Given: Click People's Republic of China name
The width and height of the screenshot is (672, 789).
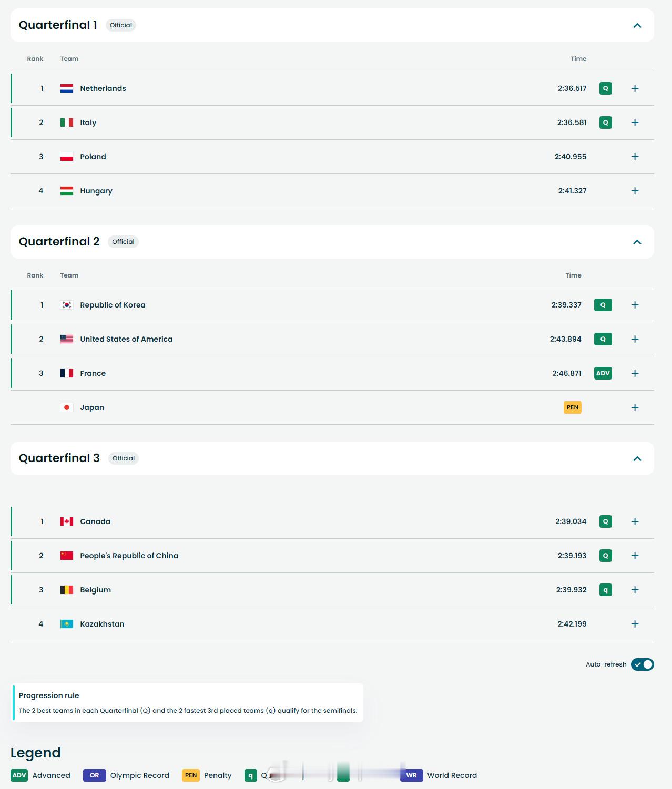Looking at the screenshot, I should tap(129, 556).
